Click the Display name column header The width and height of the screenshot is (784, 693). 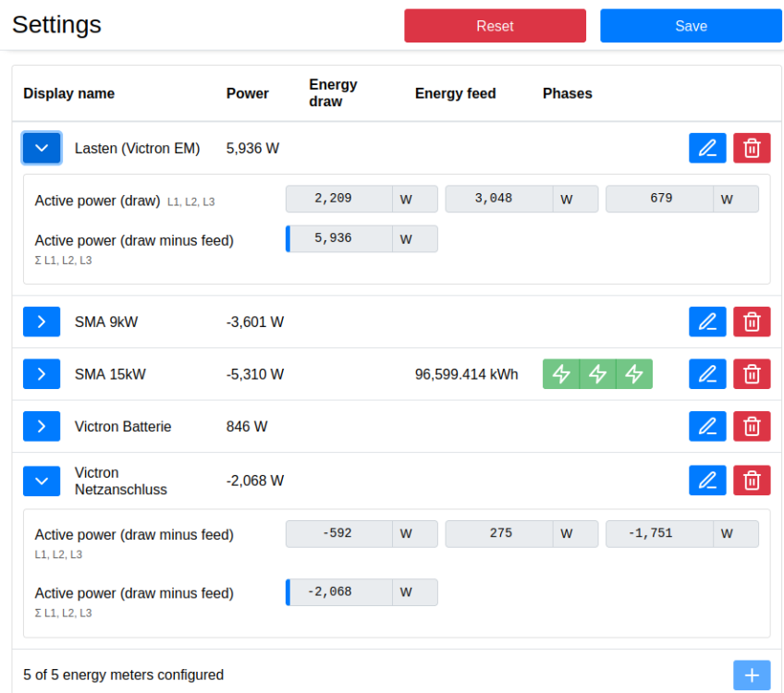pyautogui.click(x=69, y=93)
